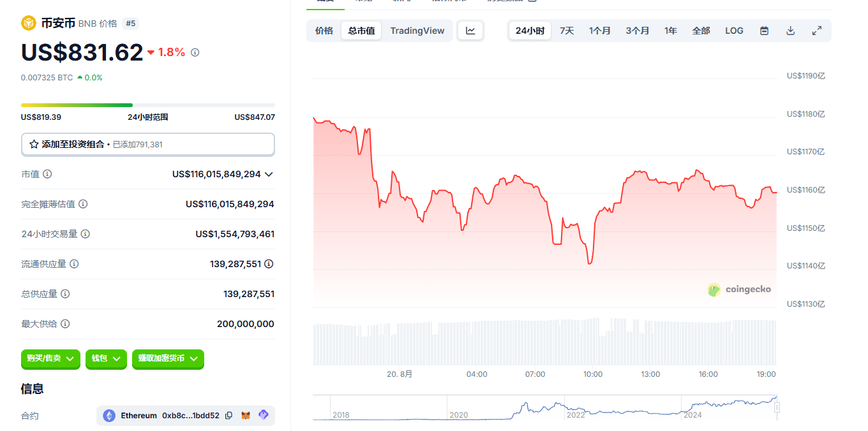Toggle LOG scale on chart
The width and height of the screenshot is (868, 431).
(x=734, y=31)
